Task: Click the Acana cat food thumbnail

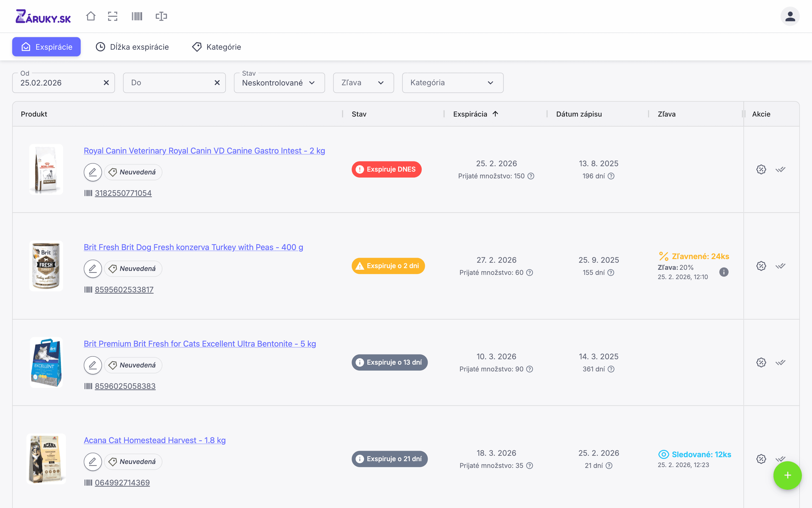Action: pos(46,459)
